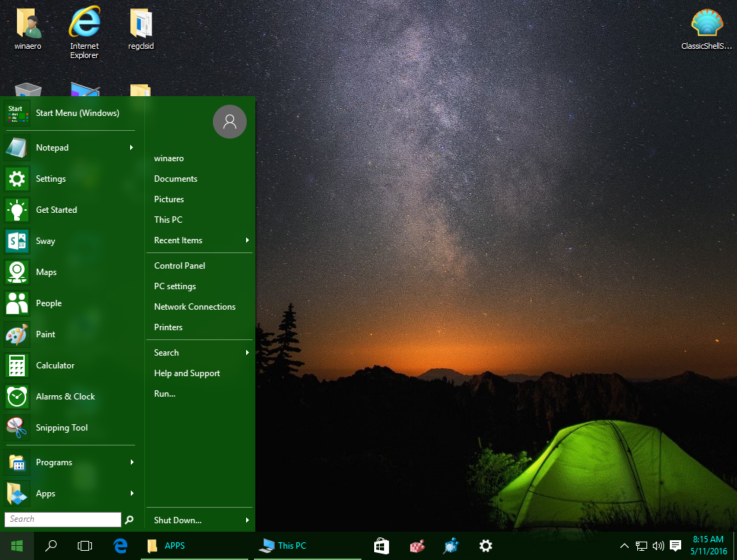This screenshot has width=737, height=560.
Task: Open the People app
Action: click(49, 303)
